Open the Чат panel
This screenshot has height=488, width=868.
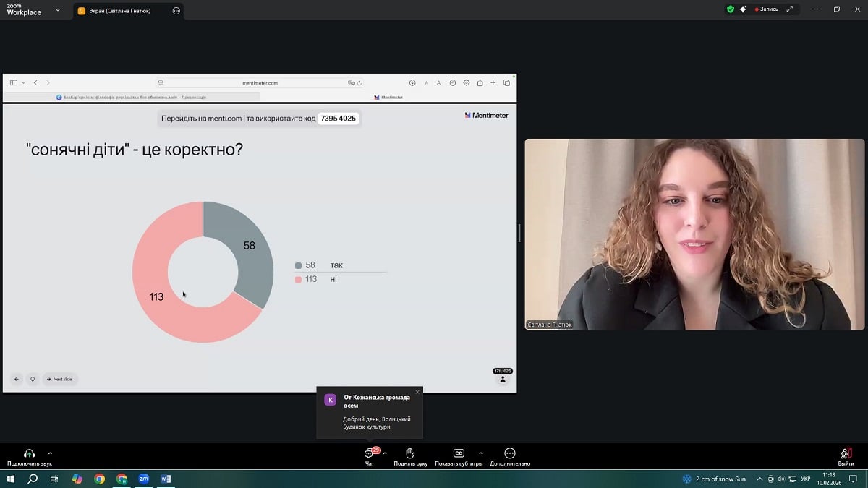(x=369, y=454)
